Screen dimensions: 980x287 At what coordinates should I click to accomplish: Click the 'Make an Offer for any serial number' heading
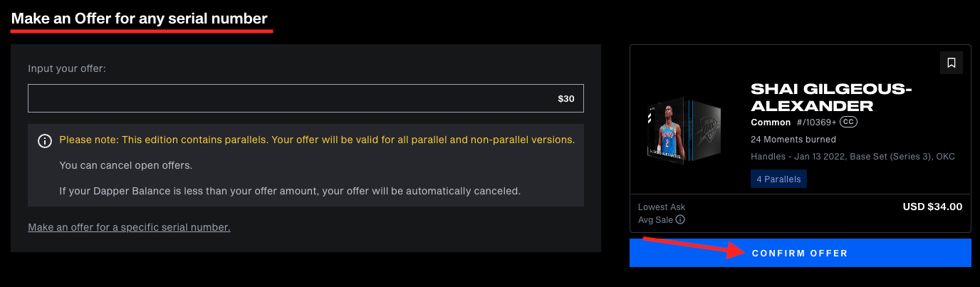(140, 18)
